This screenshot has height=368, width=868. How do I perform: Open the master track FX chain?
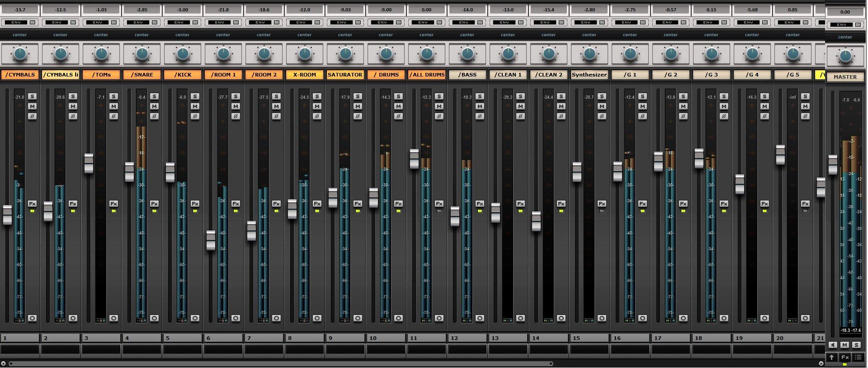pos(844,357)
